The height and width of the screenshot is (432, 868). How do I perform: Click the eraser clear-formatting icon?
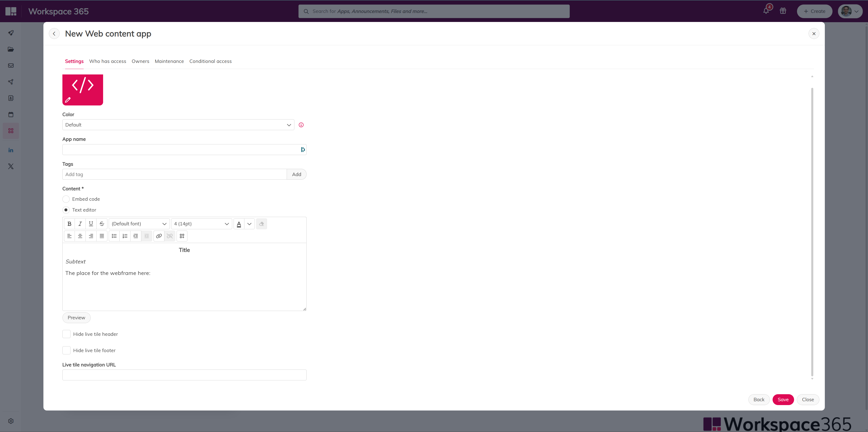point(261,224)
